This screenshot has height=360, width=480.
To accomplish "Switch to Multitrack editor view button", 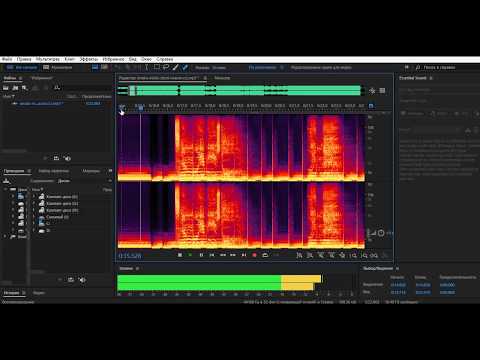I will 58,67.
